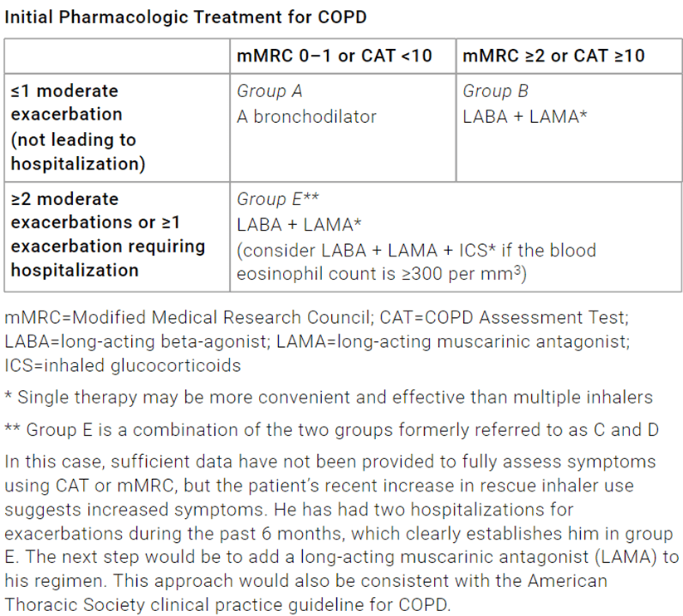Click the 'LABA=long-acting beta-agonist' definition
Viewport: 683px width, 616px height.
pyautogui.click(x=138, y=341)
